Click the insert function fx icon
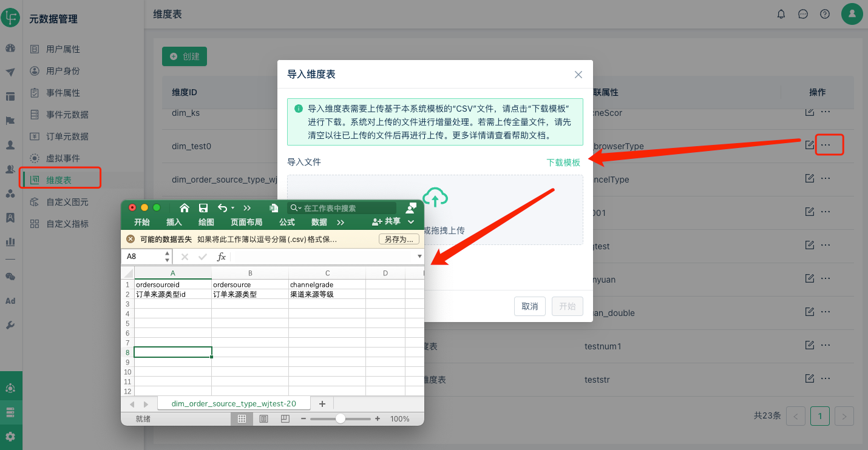Screen dimensions: 868x450 point(222,257)
